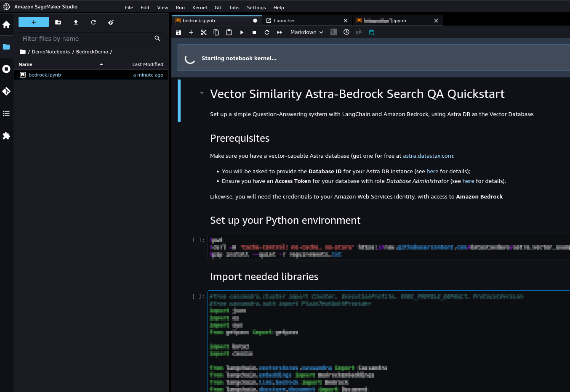The width and height of the screenshot is (570, 392).
Task: Open the Home sidebar icon
Action: (6, 25)
